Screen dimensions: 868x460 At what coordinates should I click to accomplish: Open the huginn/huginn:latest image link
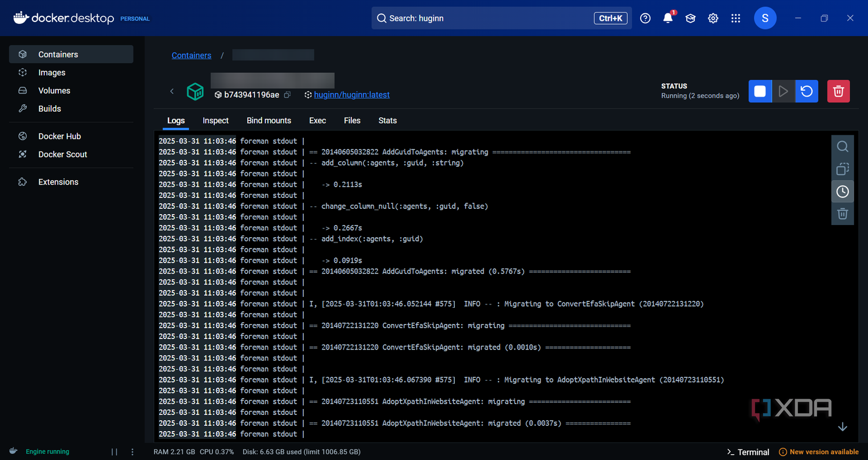(352, 94)
